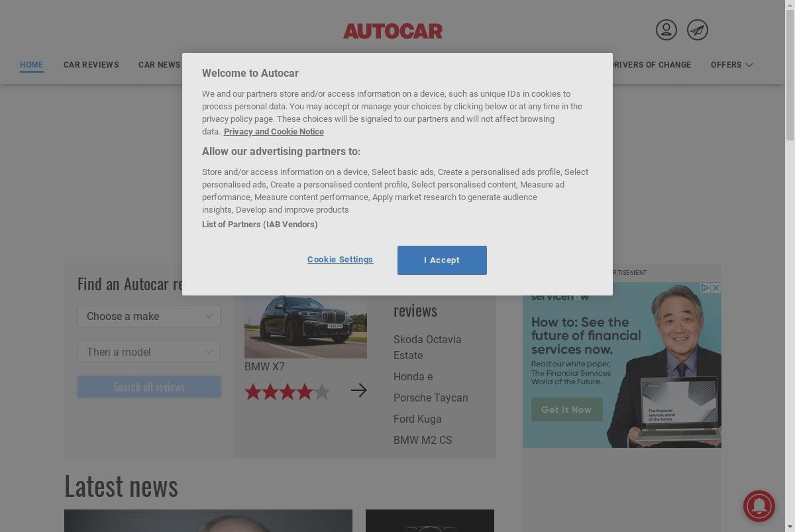This screenshot has height=532, width=795.
Task: Open the Then a model dropdown
Action: click(149, 352)
